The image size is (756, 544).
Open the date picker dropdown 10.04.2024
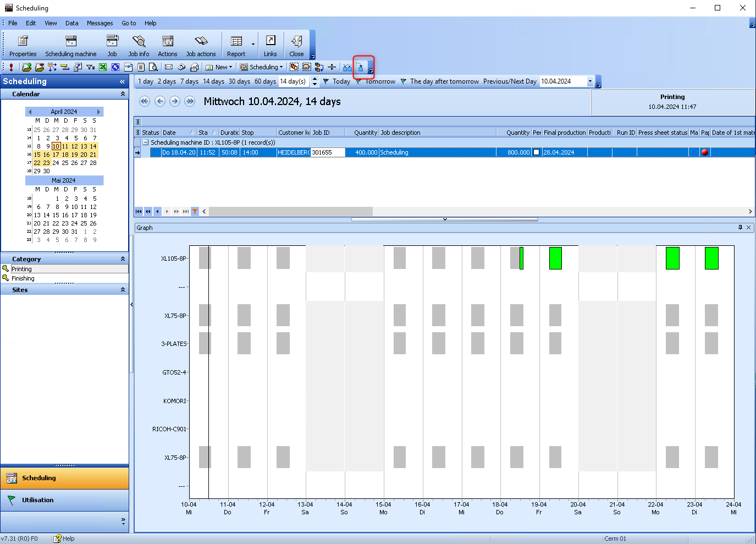[590, 81]
